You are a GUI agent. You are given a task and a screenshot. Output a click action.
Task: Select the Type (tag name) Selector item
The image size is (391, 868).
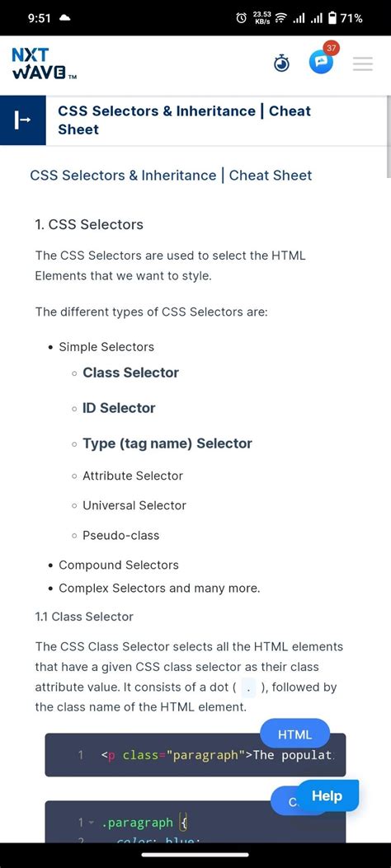pos(167,443)
